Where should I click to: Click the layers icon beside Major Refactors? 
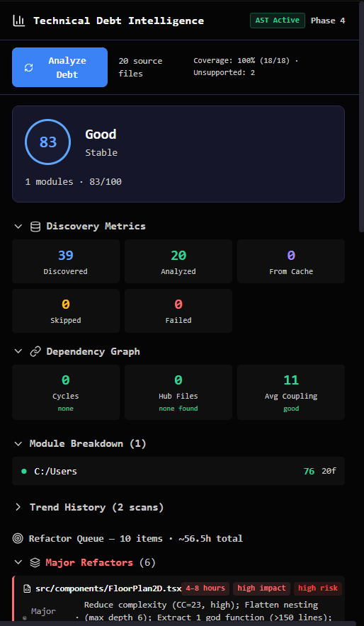(35, 563)
